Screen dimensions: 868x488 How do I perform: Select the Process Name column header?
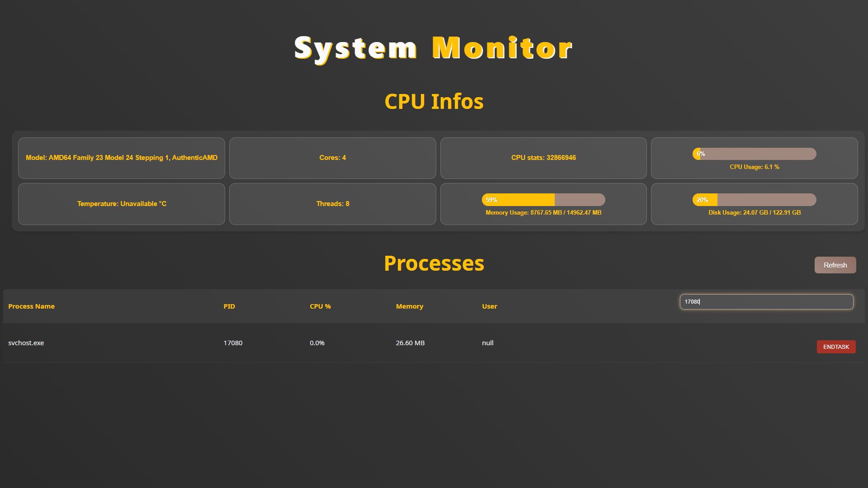coord(31,306)
